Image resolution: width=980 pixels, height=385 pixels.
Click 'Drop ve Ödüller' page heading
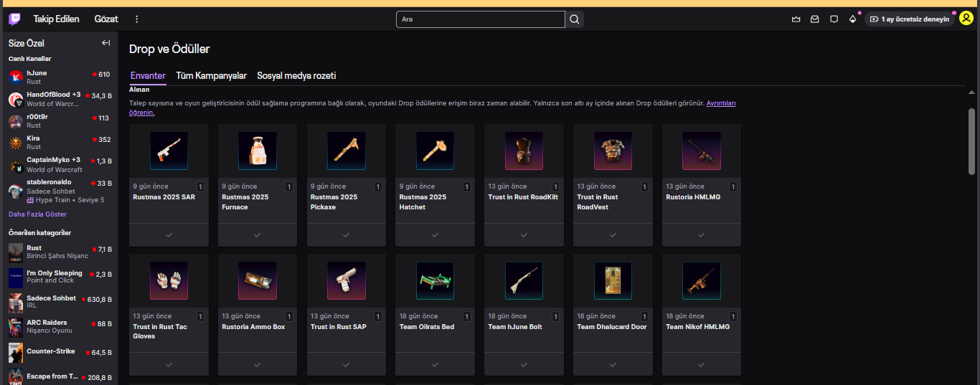pyautogui.click(x=169, y=49)
